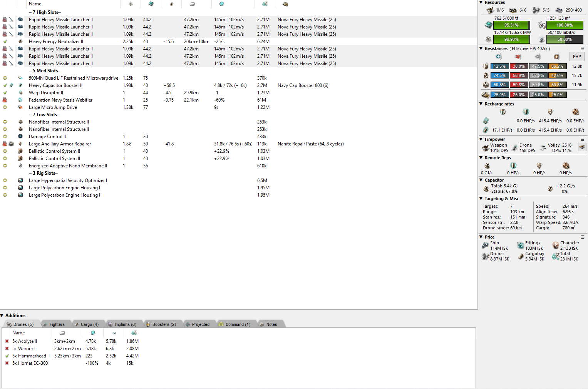588x389 pixels.
Task: Click the shield EM resistance 12.5% bar
Action: (x=499, y=66)
